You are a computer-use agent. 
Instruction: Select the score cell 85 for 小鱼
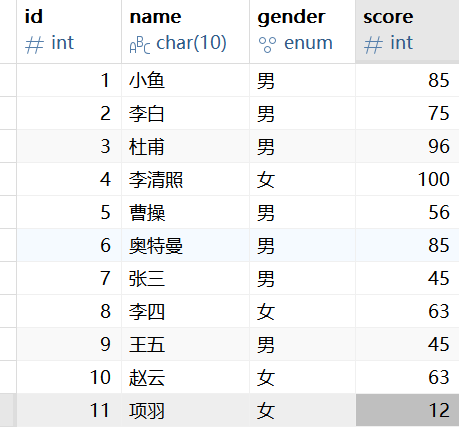coord(407,80)
